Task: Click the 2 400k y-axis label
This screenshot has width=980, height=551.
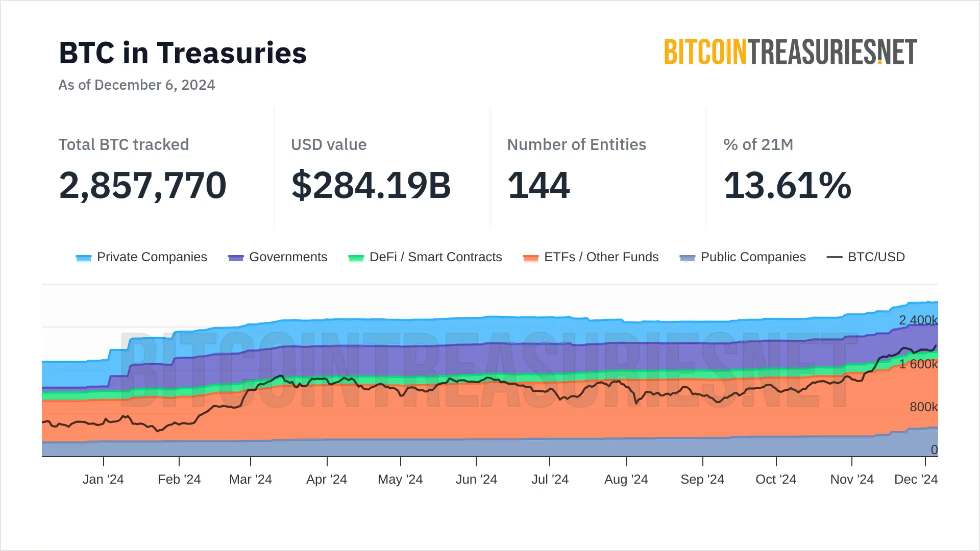Action: click(918, 320)
